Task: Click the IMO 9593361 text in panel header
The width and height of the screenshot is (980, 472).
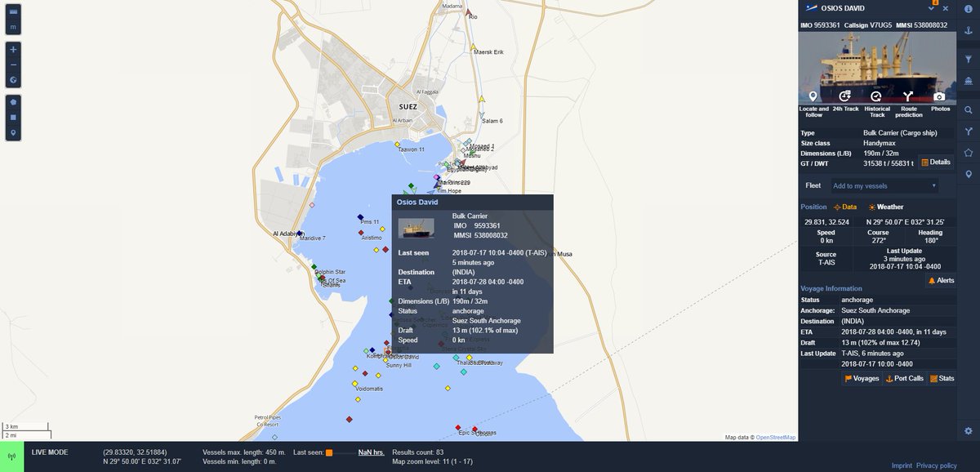Action: pyautogui.click(x=820, y=25)
